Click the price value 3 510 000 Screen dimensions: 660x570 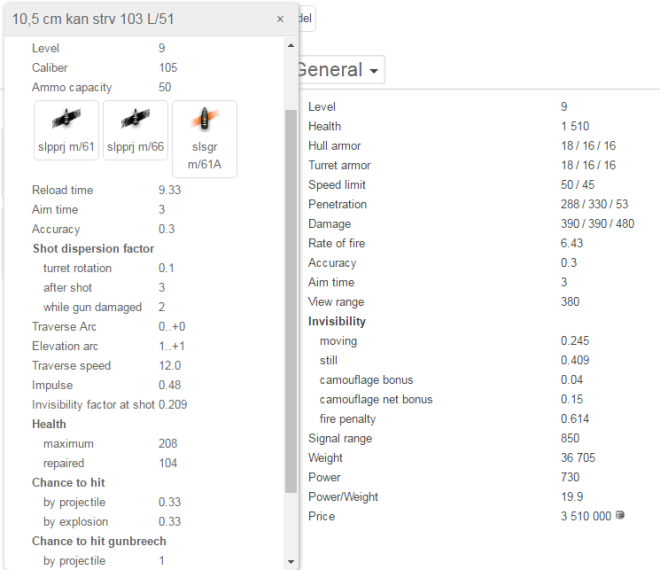(x=588, y=517)
